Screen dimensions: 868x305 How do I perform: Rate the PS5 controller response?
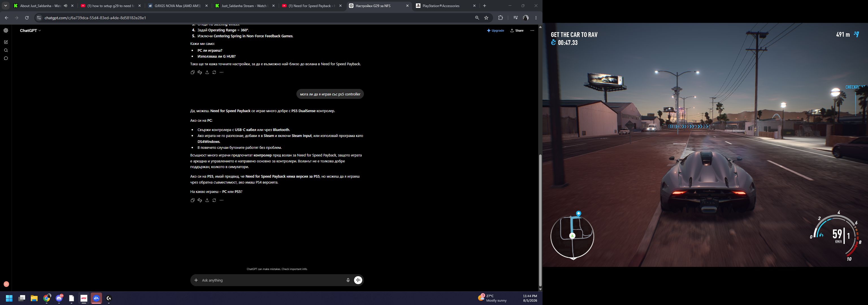tap(200, 200)
